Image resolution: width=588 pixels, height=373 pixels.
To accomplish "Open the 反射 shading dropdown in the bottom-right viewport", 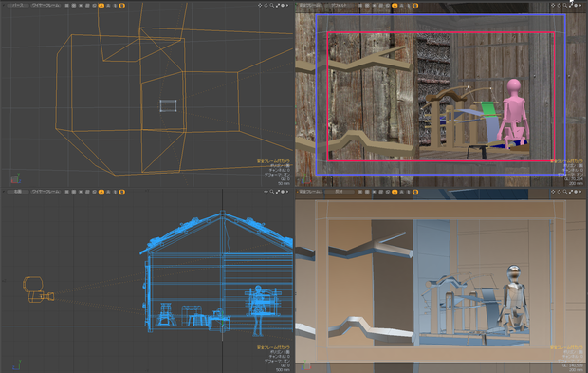I will click(x=340, y=192).
